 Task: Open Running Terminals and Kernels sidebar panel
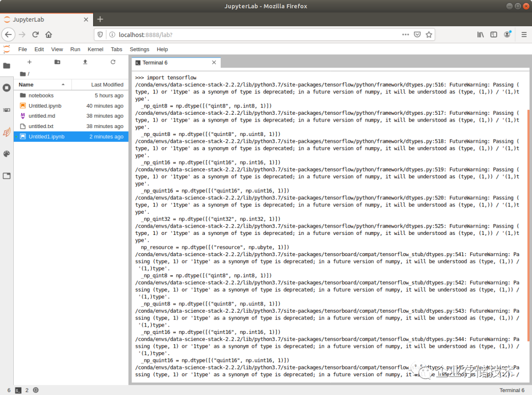6,88
